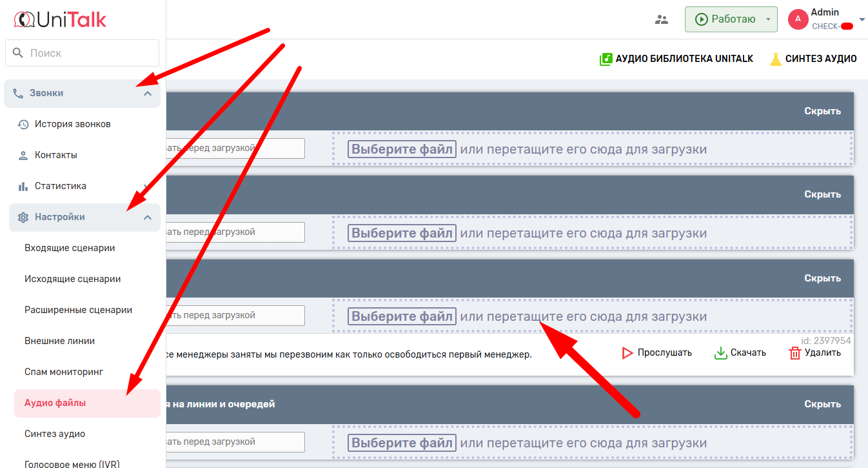Play the audio with Прослушать
This screenshot has height=468, width=868.
[x=656, y=352]
